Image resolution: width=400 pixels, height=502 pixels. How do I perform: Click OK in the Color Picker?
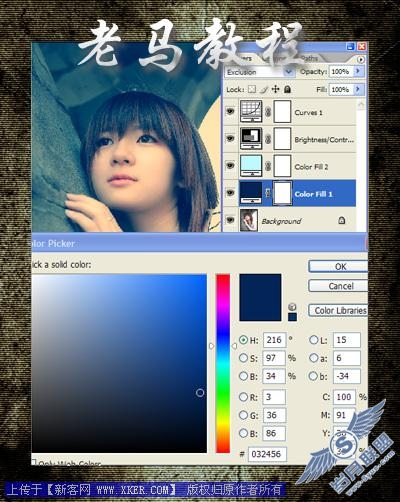(x=338, y=266)
